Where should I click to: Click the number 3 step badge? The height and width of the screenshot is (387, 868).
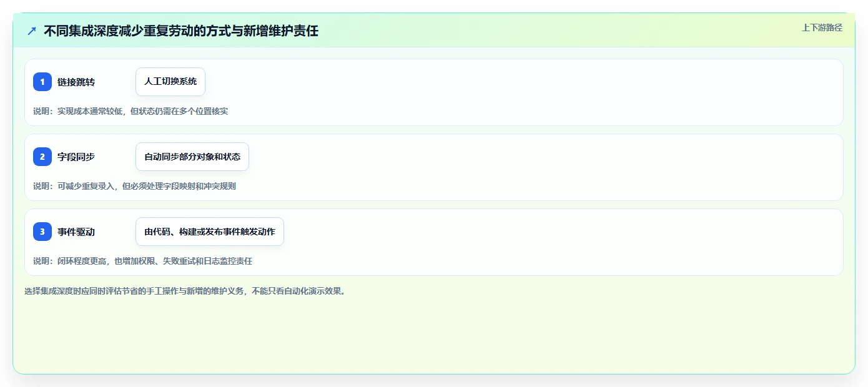point(42,232)
